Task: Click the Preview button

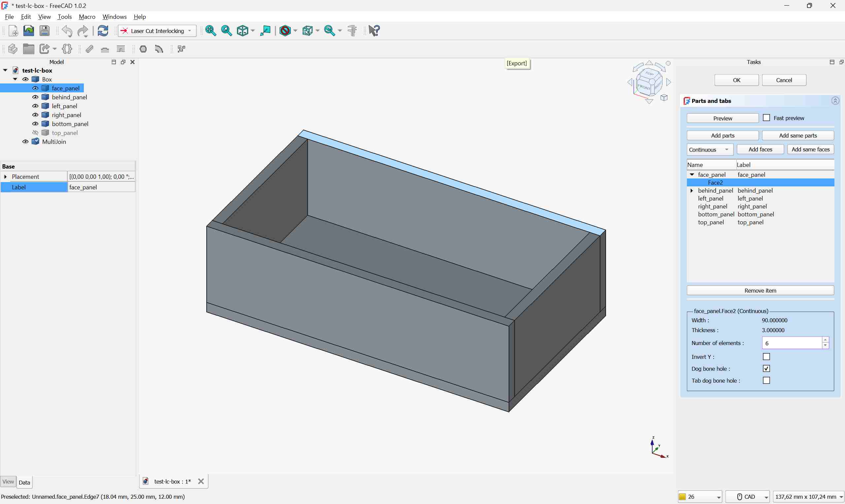Action: coord(722,118)
